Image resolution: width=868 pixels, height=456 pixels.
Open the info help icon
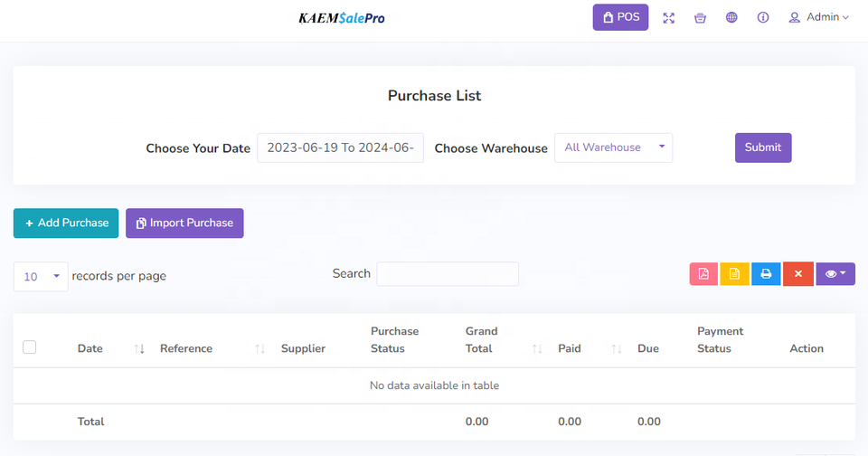pyautogui.click(x=763, y=17)
